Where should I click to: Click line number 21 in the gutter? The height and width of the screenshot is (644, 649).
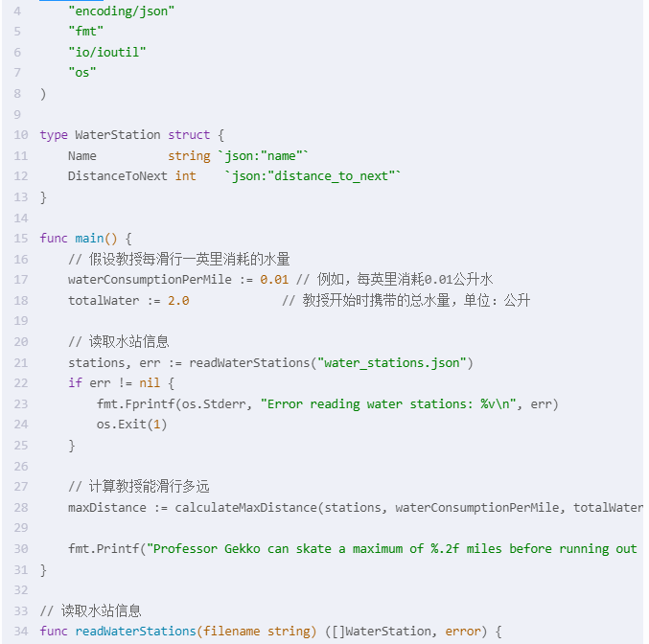[x=21, y=362]
